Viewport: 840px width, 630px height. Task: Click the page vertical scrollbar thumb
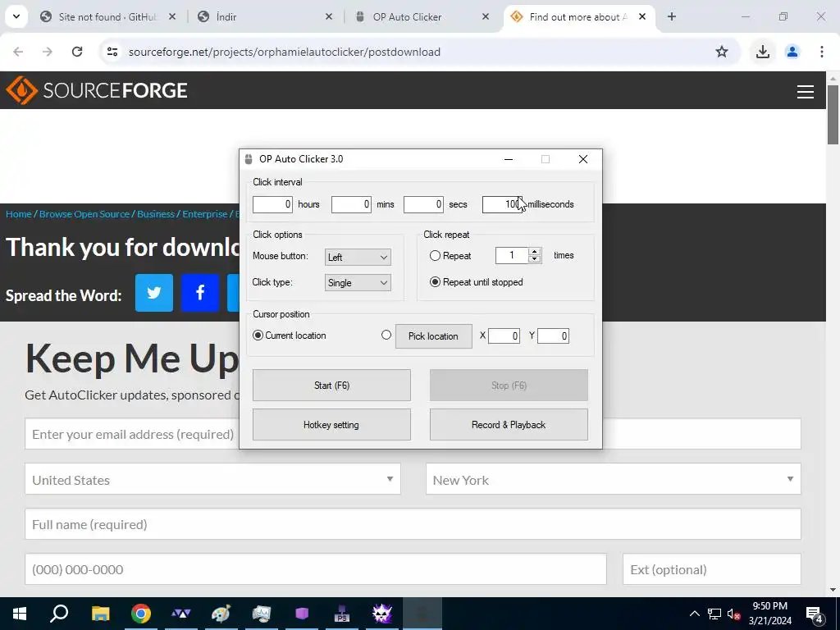tap(833, 114)
